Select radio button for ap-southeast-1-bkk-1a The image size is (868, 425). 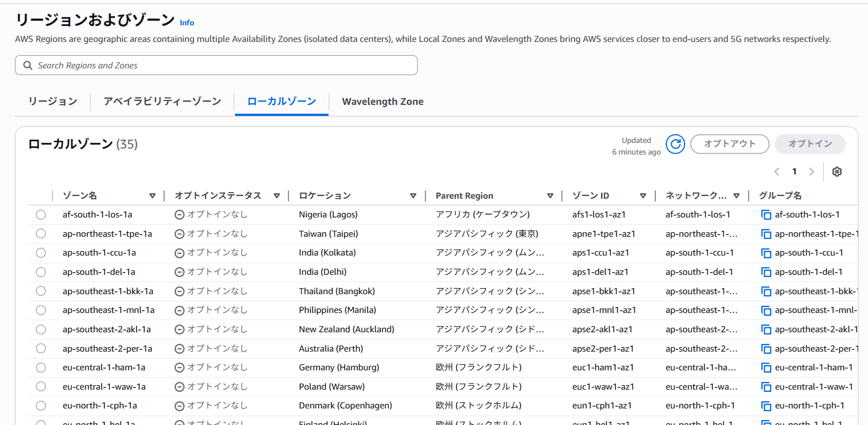tap(41, 291)
